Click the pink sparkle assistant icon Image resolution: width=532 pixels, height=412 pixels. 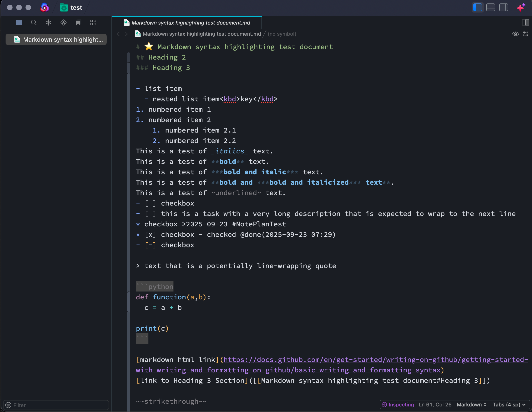click(521, 8)
